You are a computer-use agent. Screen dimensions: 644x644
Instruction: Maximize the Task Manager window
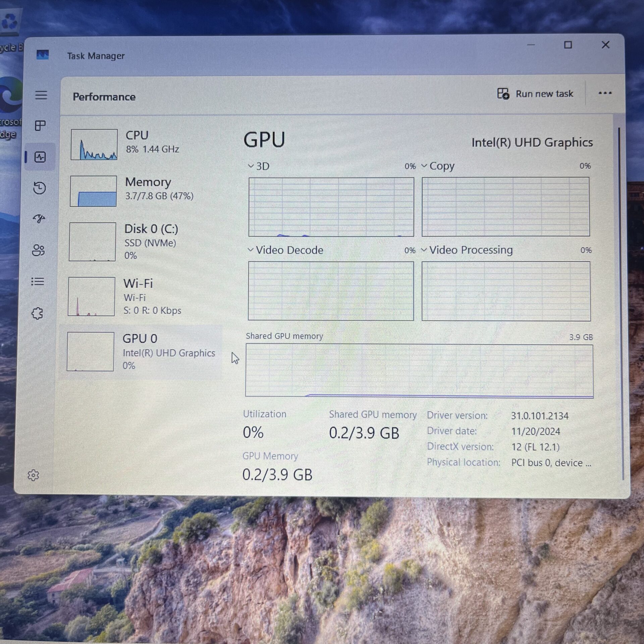click(x=568, y=45)
